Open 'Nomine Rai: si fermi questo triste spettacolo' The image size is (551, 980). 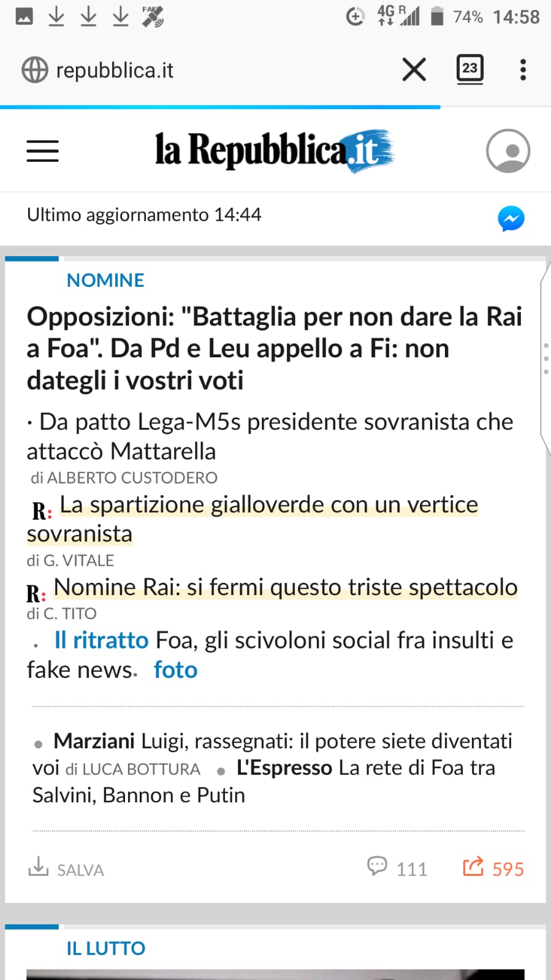[286, 588]
